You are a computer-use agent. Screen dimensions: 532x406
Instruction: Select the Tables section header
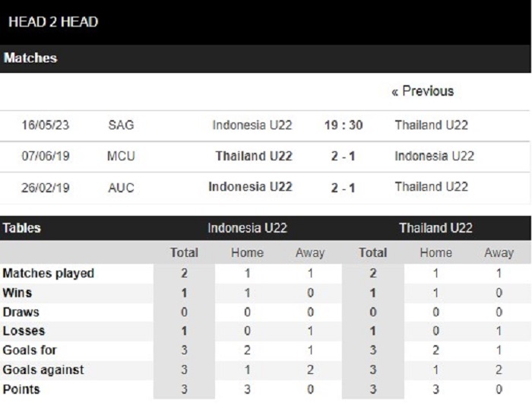[22, 228]
